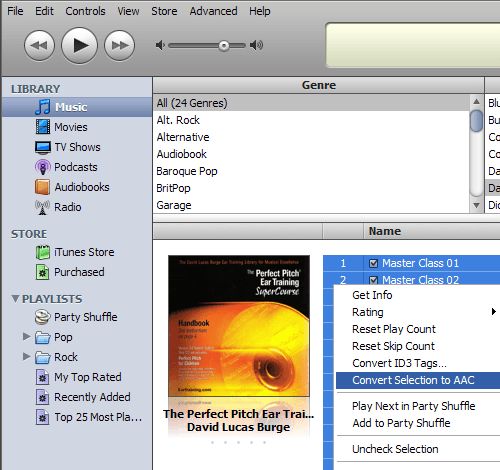500x470 pixels.
Task: Open the My Top Rated smart playlist icon
Action: (43, 377)
